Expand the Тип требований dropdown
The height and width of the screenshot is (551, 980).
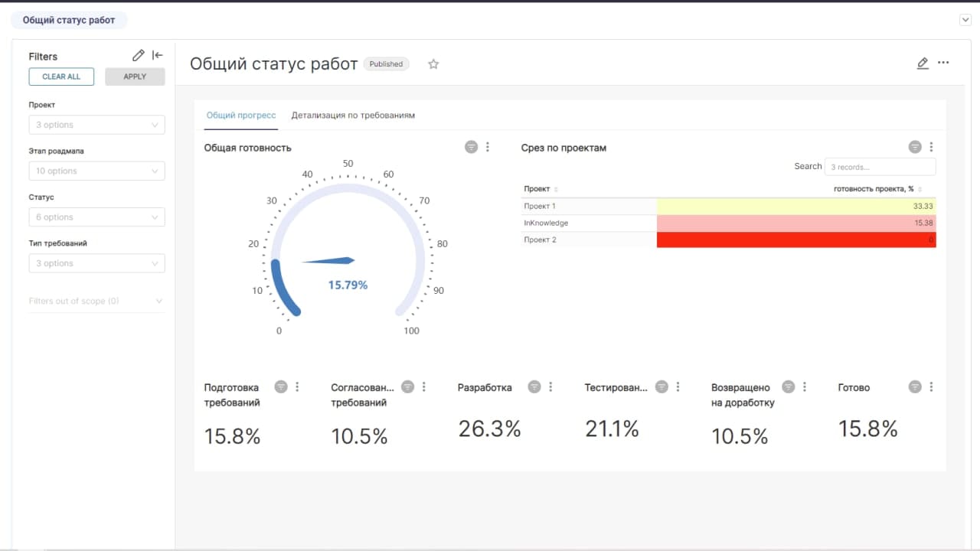tap(96, 263)
